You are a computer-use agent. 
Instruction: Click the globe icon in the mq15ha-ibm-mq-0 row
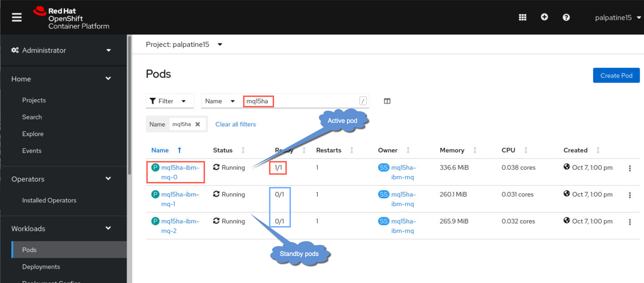(567, 167)
